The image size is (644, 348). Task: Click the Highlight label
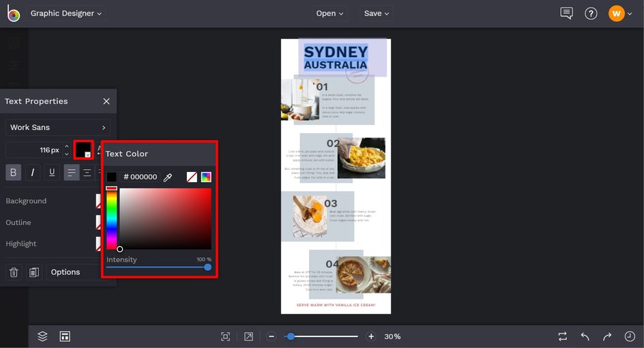(x=21, y=244)
